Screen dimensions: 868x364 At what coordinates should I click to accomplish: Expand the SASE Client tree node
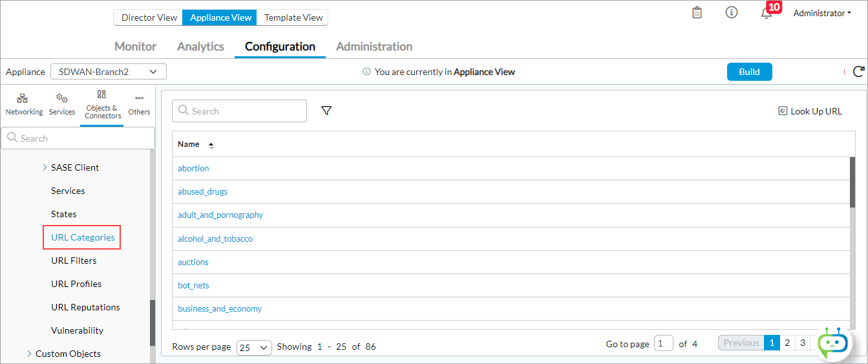45,167
